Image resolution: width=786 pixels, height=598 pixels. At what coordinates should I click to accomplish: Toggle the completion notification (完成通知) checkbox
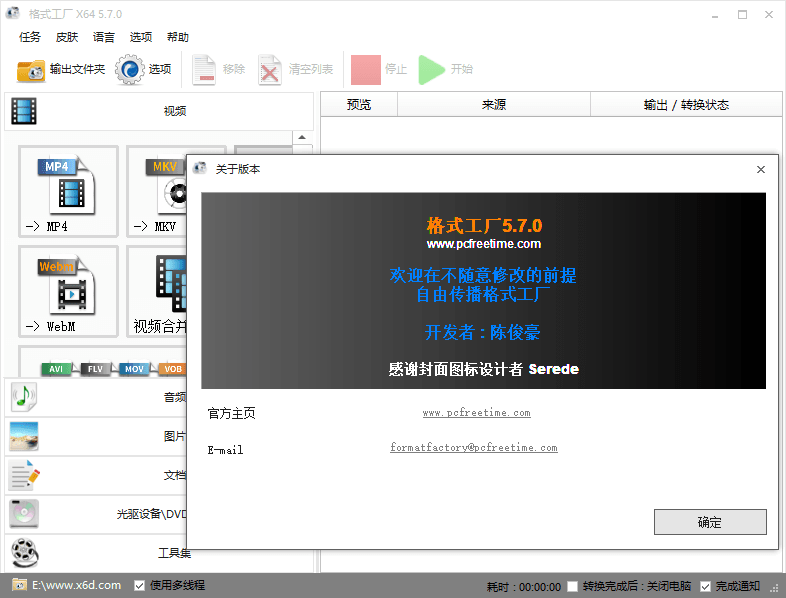pyautogui.click(x=706, y=586)
